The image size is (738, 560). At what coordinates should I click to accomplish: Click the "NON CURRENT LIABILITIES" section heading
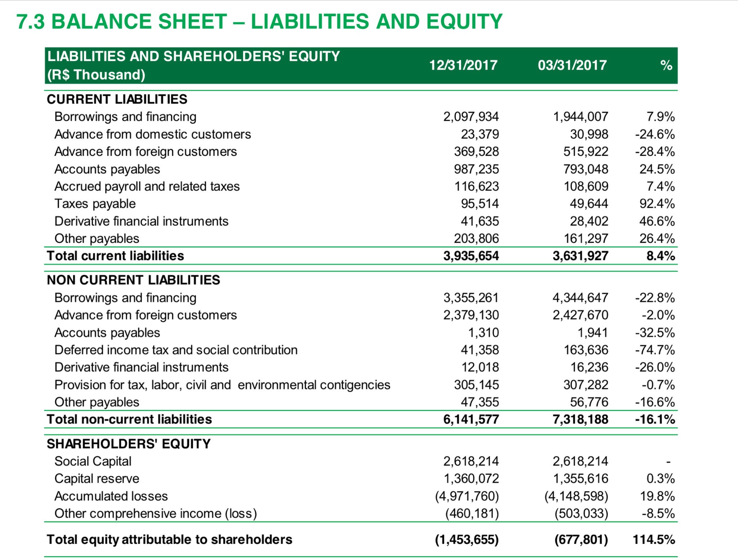[133, 280]
